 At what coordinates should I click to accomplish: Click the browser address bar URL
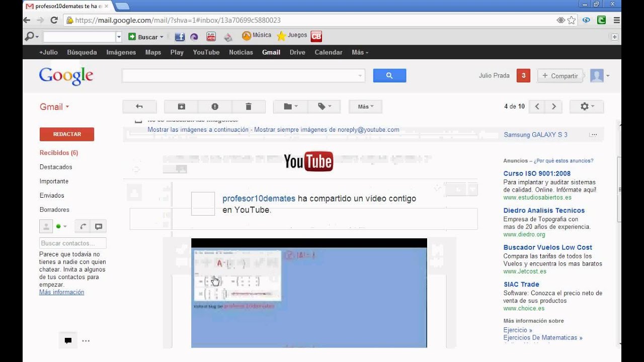(x=178, y=21)
